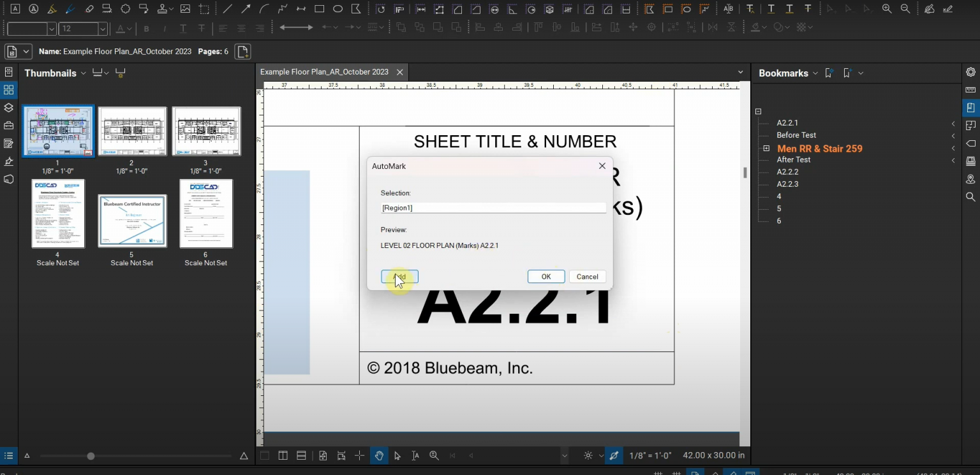Select the Arrow markup tool
Screen dimensions: 980x475
click(246, 9)
